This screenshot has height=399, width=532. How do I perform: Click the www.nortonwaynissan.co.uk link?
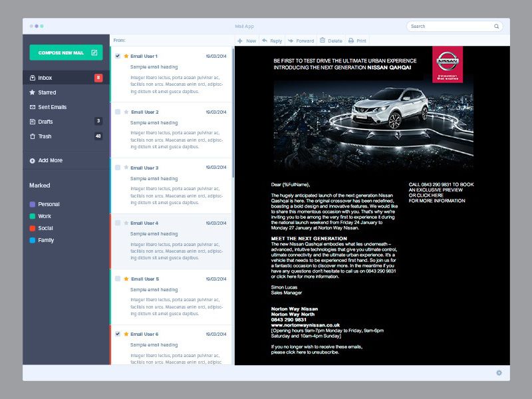[x=305, y=325]
